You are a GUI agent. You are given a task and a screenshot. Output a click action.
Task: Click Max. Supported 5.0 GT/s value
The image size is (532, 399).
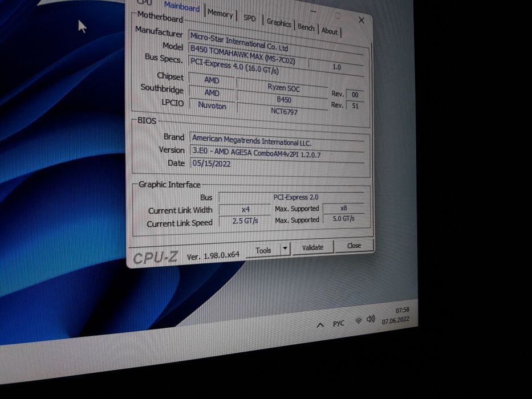coord(343,218)
